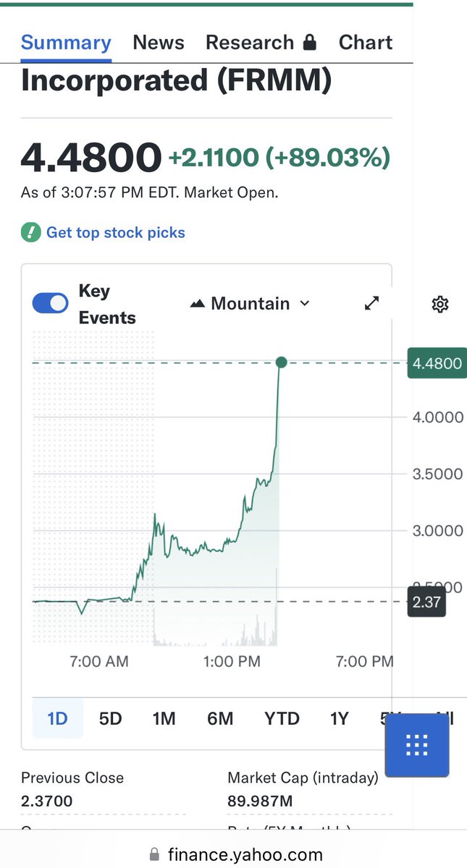Tap the blue grid apps button

417,744
